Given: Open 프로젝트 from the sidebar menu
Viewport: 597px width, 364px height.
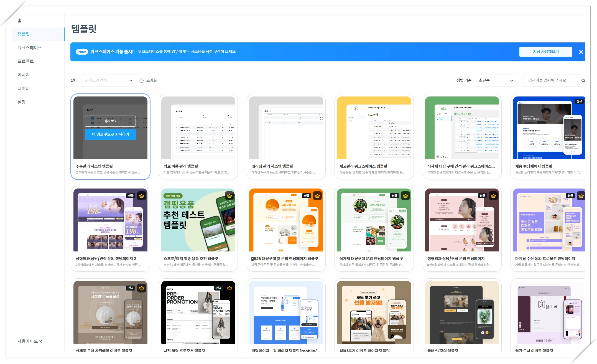Looking at the screenshot, I should [25, 61].
